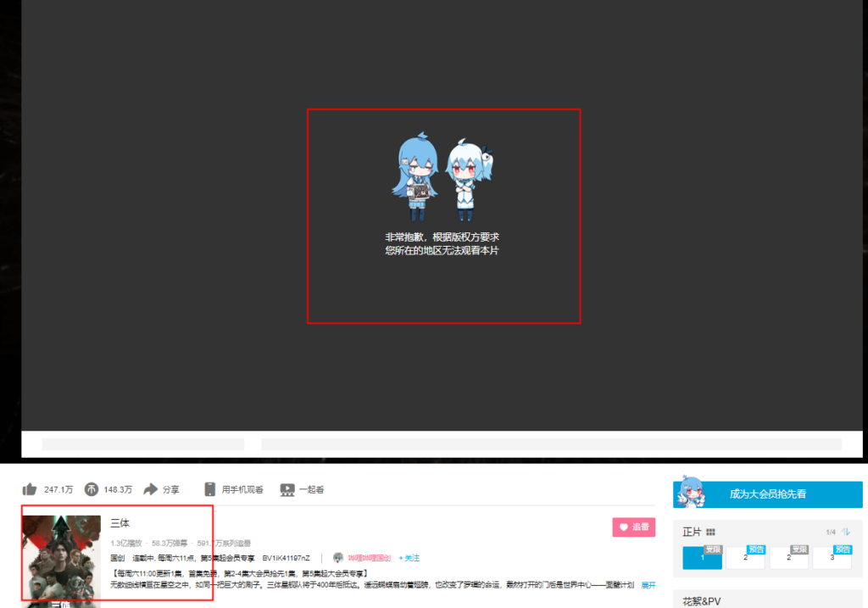The height and width of the screenshot is (608, 868).
Task: Select the restricted episode 2 tile
Action: click(x=788, y=557)
